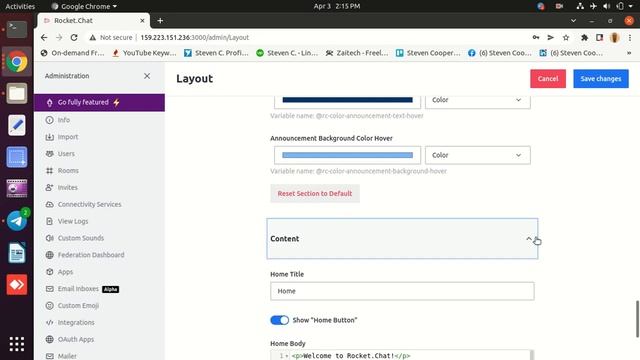Click the page vertical scrollbar thumb
The width and height of the screenshot is (640, 360).
[x=637, y=319]
